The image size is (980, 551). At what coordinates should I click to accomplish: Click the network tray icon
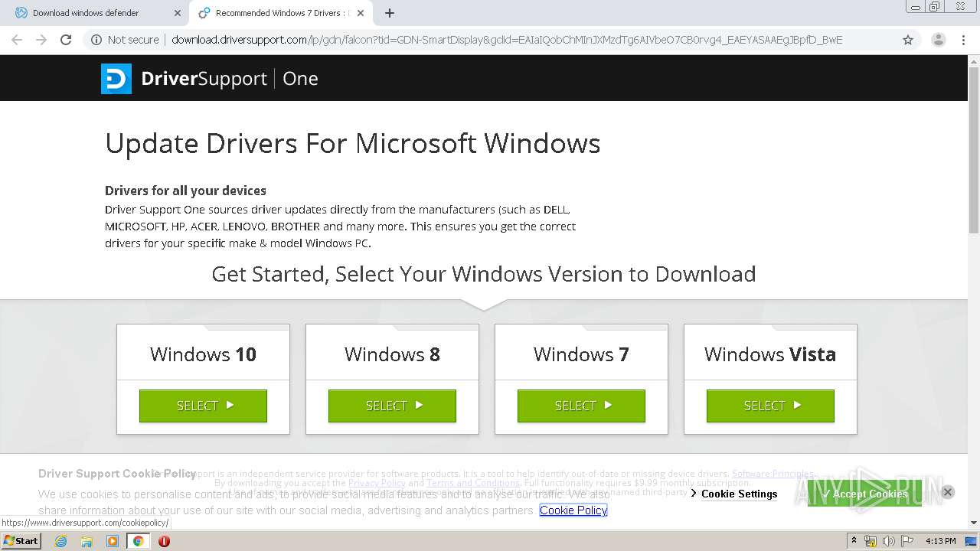pyautogui.click(x=871, y=541)
